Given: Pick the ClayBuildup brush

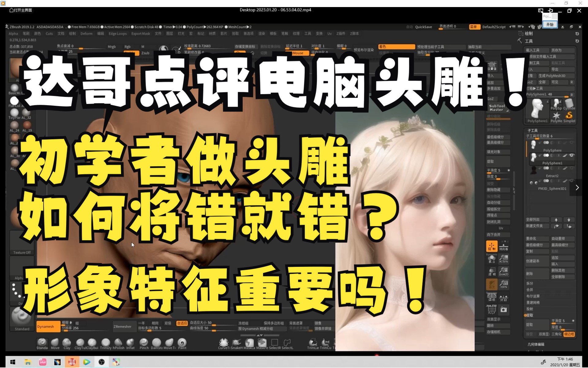Looking at the screenshot, I should (x=92, y=343).
